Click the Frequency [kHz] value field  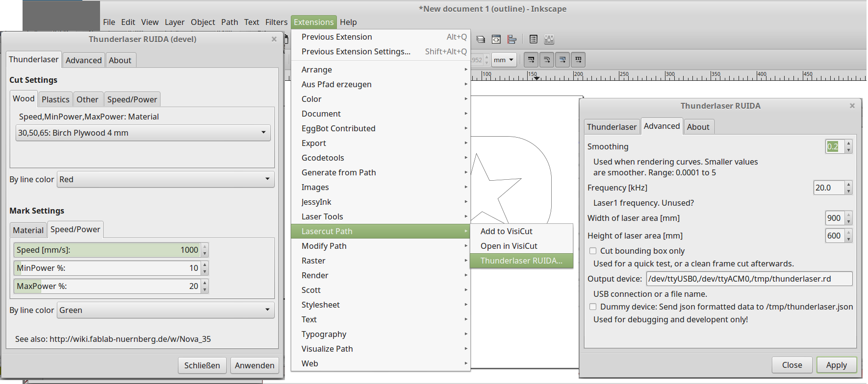click(x=829, y=188)
